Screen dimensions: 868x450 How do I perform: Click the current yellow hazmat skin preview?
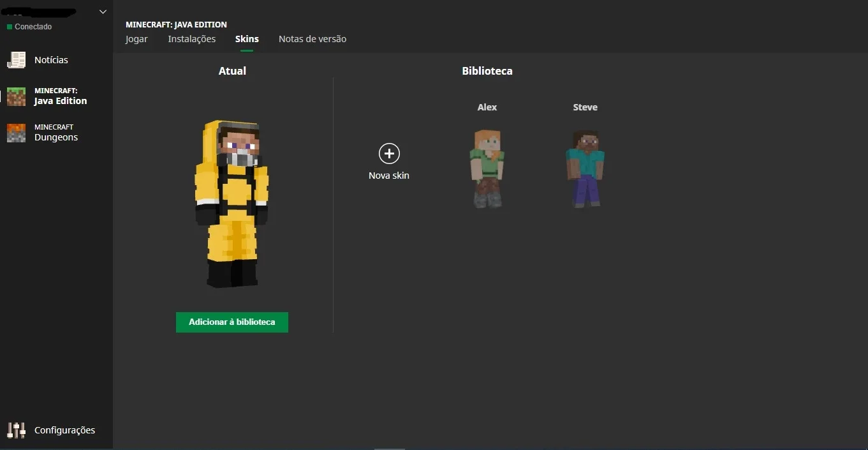(x=232, y=203)
